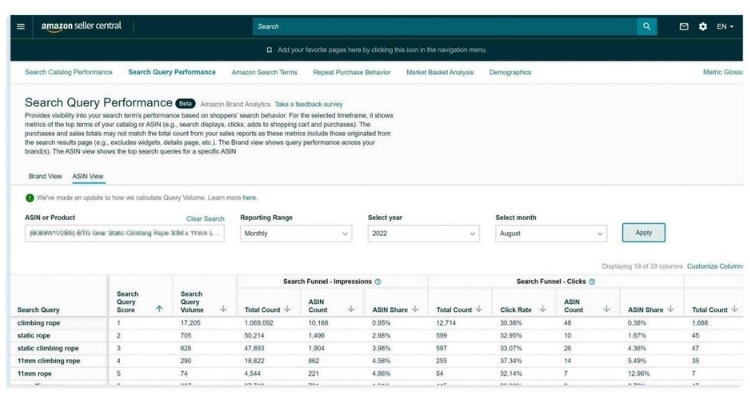The width and height of the screenshot is (750, 400).
Task: Expand the Reporting Range dropdown
Action: (297, 233)
